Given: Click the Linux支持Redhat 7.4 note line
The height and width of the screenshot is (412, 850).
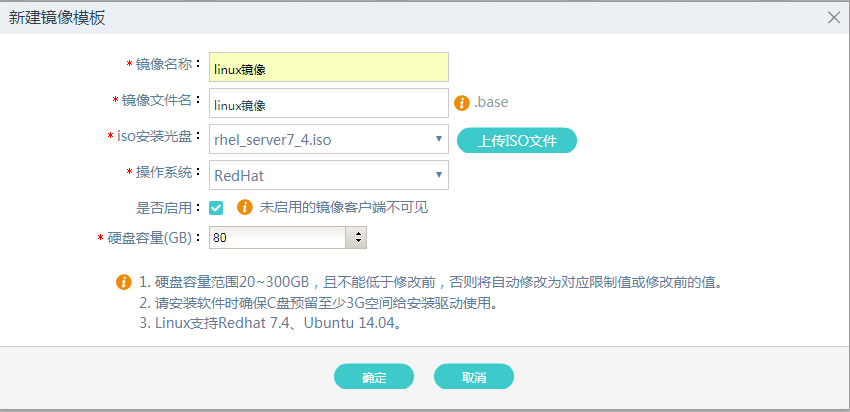Looking at the screenshot, I should [x=275, y=323].
